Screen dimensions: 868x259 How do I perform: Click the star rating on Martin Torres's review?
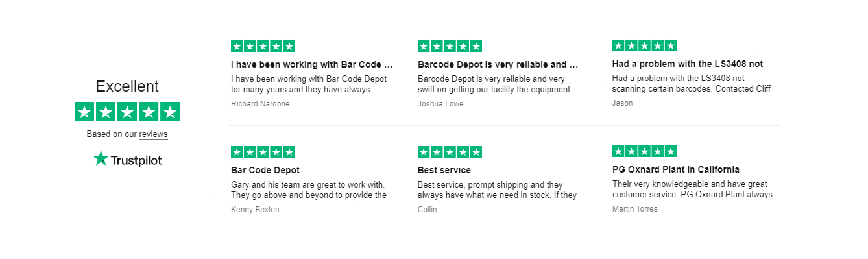(x=644, y=151)
